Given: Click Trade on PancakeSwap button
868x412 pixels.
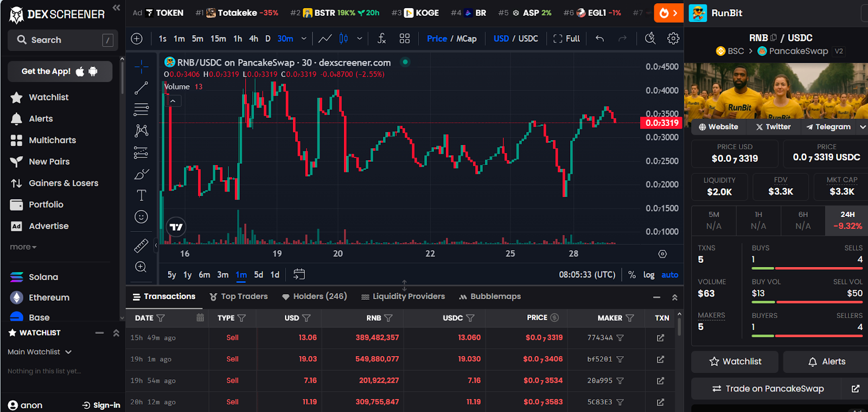Looking at the screenshot, I should point(768,389).
